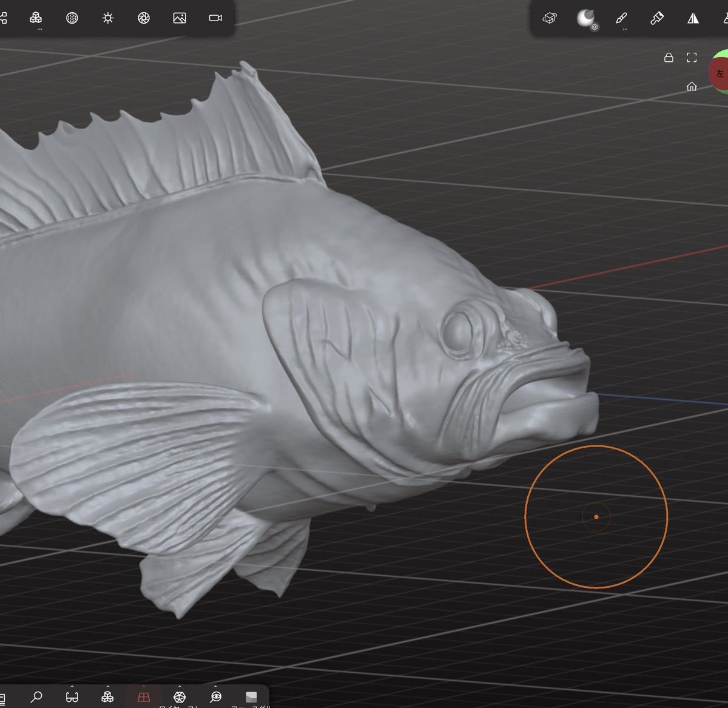The height and width of the screenshot is (708, 728).
Task: Open the Camera settings icon
Action: click(x=215, y=18)
